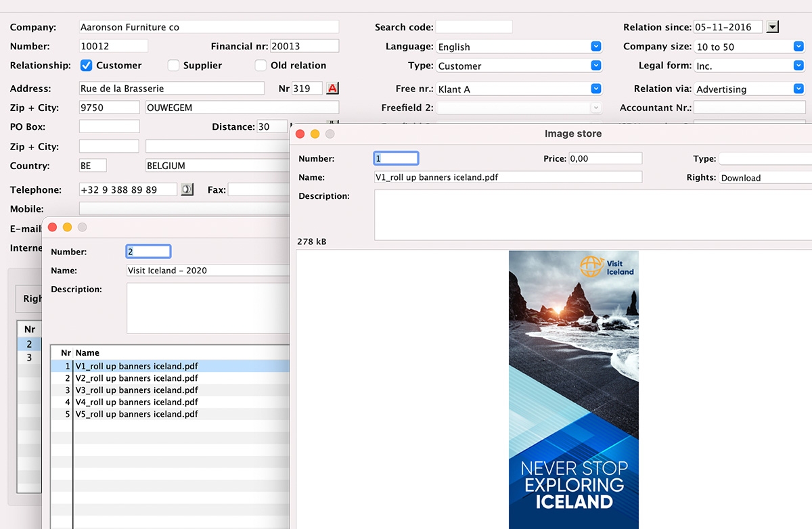This screenshot has width=812, height=529.
Task: Click the Address field with Rue de la Brasserie
Action: 172,89
